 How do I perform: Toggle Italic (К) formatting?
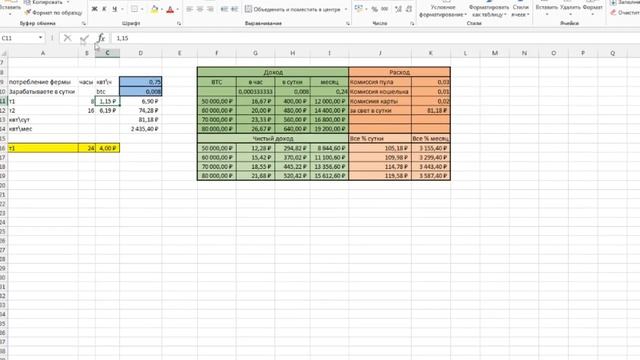(x=104, y=9)
